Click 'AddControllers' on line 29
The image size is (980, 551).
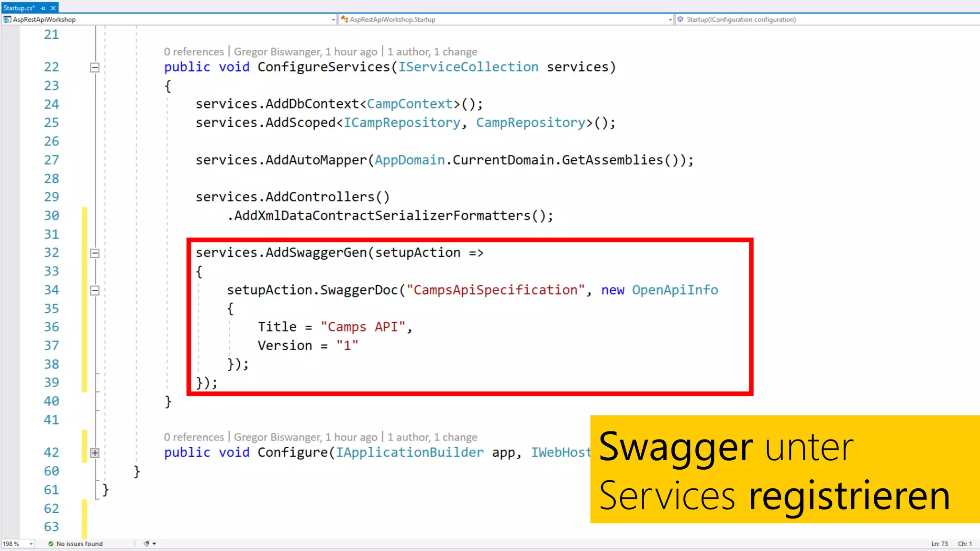click(x=320, y=197)
